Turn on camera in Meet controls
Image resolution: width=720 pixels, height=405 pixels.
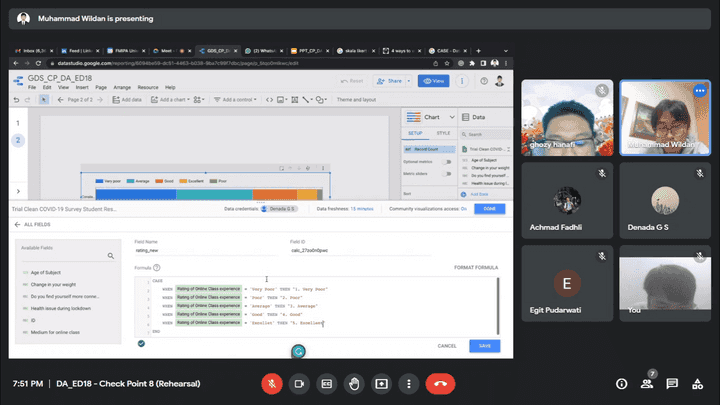[298, 383]
